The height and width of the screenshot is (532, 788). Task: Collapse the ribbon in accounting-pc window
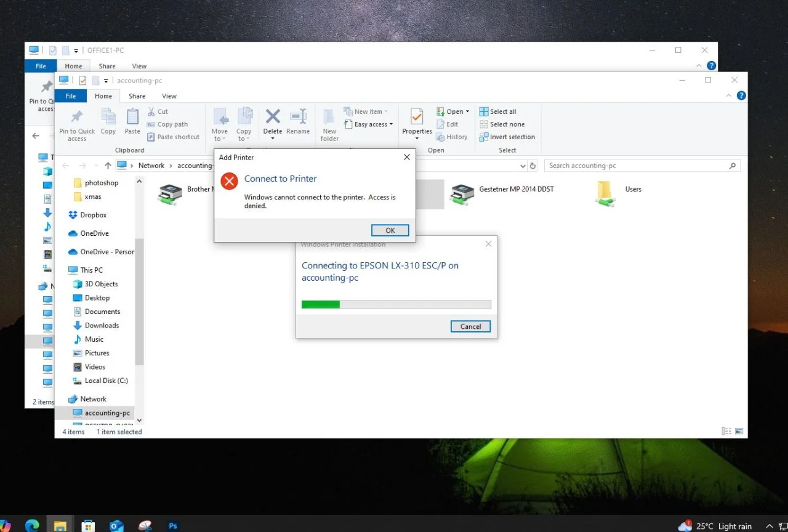pyautogui.click(x=730, y=95)
